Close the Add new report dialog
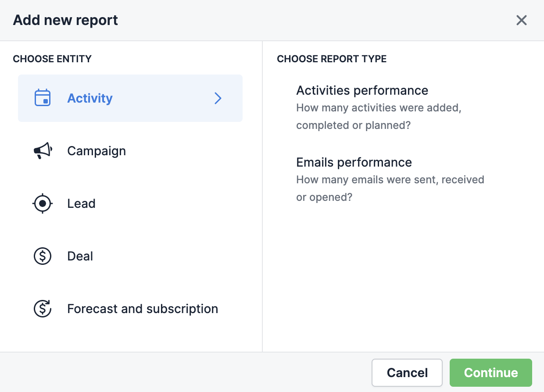544x392 pixels. [521, 20]
